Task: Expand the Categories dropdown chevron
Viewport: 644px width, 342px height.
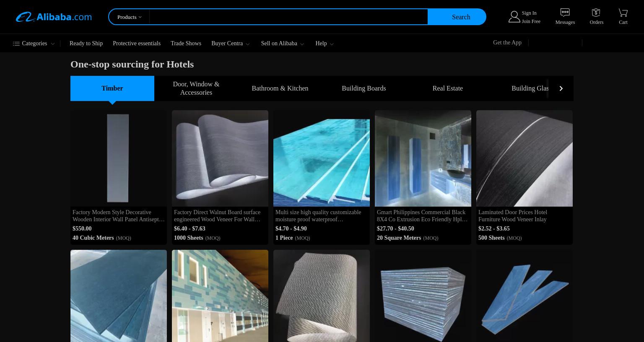Action: tap(52, 44)
